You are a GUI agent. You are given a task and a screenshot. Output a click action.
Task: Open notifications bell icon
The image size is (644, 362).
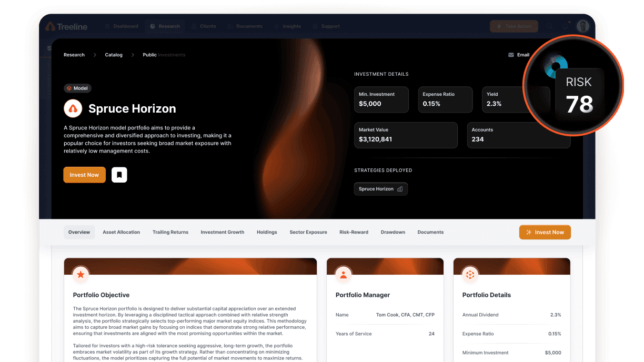[x=566, y=26]
